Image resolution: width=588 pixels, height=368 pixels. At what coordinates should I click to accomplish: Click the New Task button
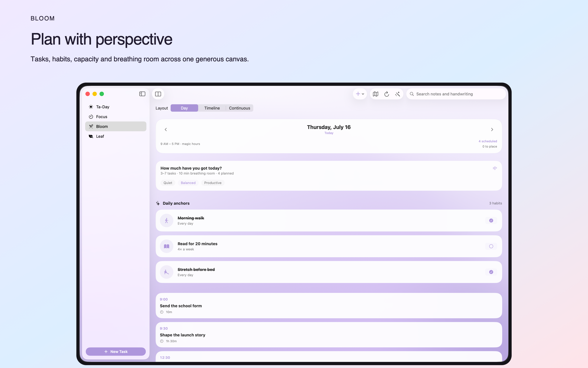pyautogui.click(x=116, y=351)
